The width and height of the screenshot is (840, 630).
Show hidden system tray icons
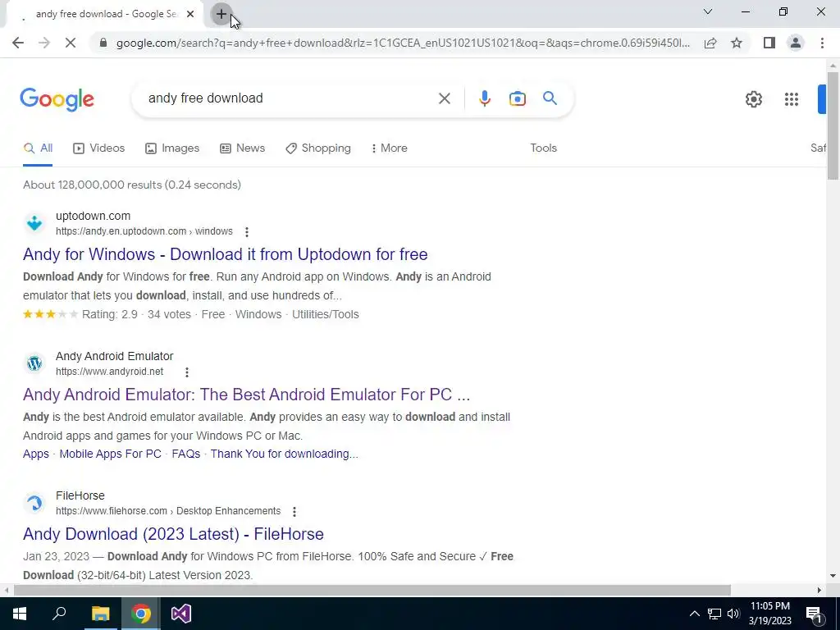[x=694, y=614]
